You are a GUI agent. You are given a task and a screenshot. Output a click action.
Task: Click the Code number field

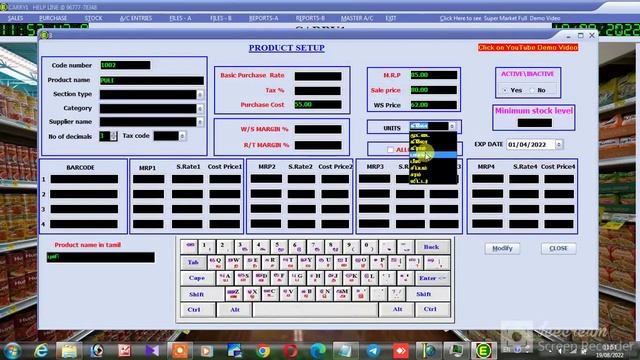click(125, 65)
